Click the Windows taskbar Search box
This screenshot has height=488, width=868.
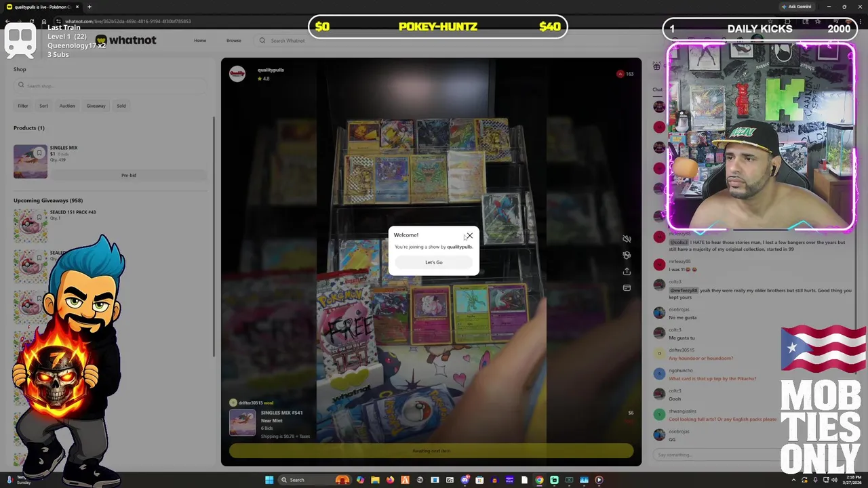coord(315,480)
